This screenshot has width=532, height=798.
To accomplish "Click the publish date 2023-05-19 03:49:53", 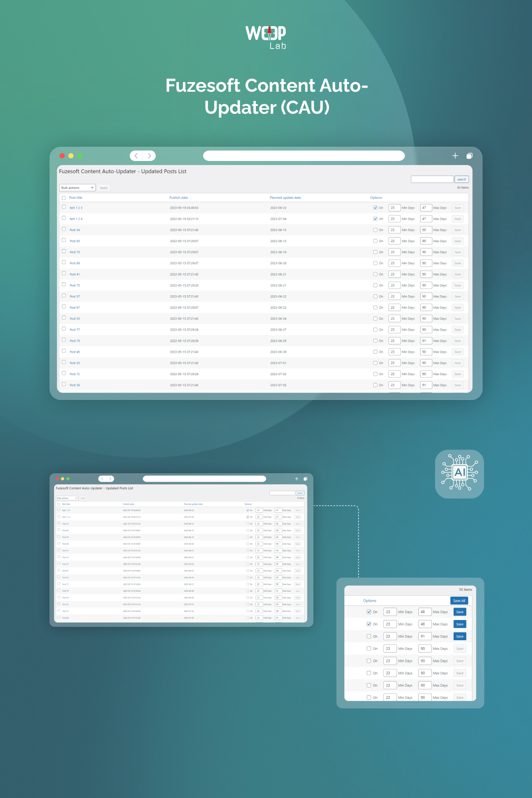I will pyautogui.click(x=184, y=208).
